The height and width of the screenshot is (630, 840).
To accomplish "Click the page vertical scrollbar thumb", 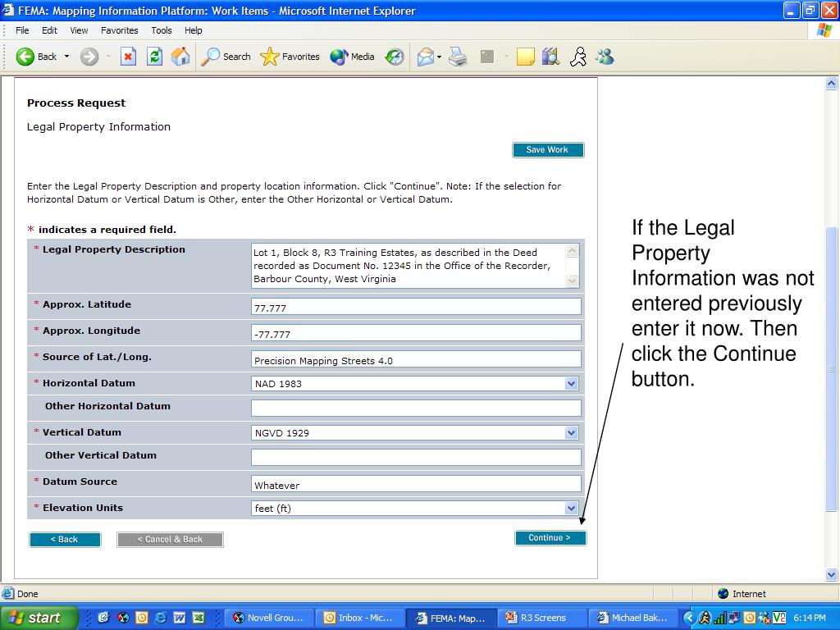I will [x=832, y=369].
